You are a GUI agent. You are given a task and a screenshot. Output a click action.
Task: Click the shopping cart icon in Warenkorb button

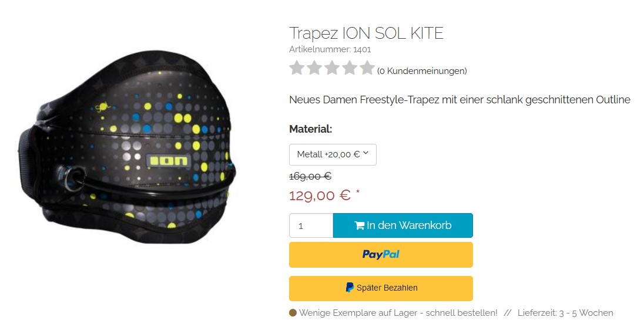360,225
